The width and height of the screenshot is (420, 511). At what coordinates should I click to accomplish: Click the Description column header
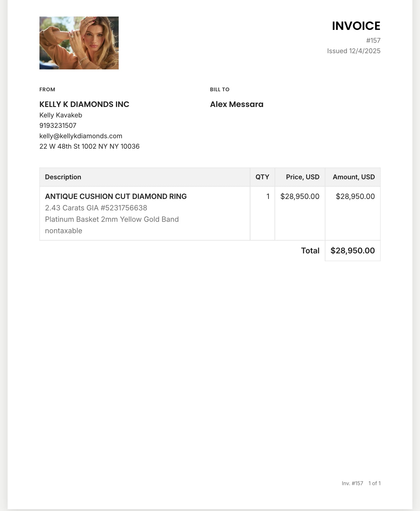point(63,177)
